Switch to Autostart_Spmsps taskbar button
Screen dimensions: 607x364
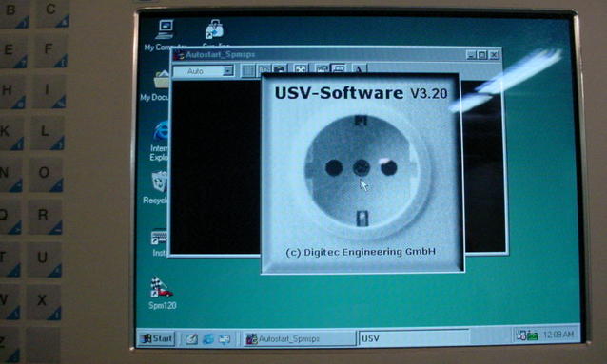pyautogui.click(x=299, y=339)
